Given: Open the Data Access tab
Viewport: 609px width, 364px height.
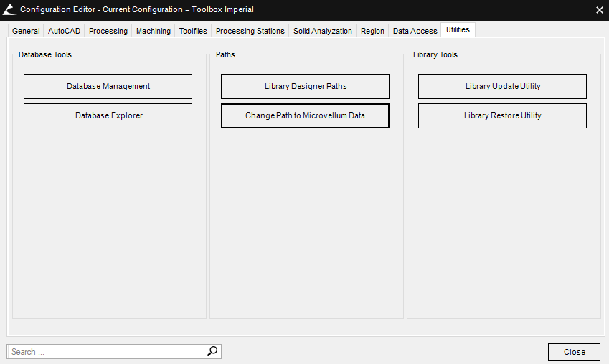Looking at the screenshot, I should point(415,31).
